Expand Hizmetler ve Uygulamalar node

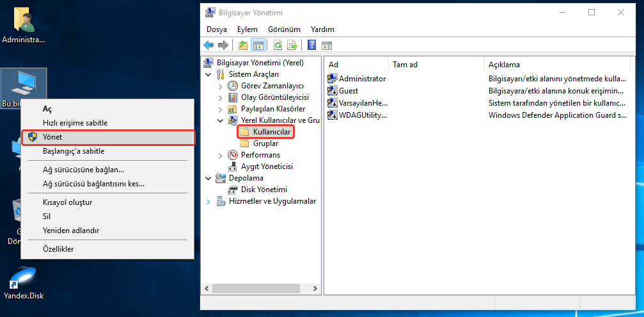pos(208,201)
